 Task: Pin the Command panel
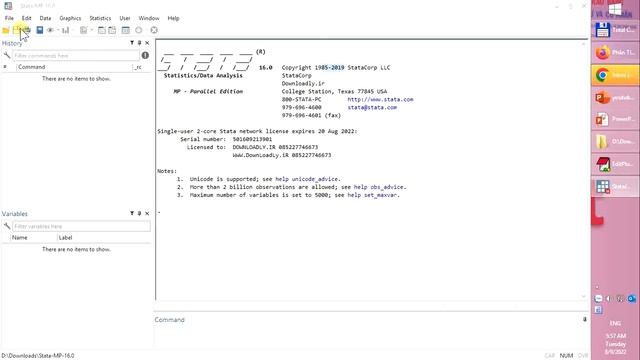(584, 320)
